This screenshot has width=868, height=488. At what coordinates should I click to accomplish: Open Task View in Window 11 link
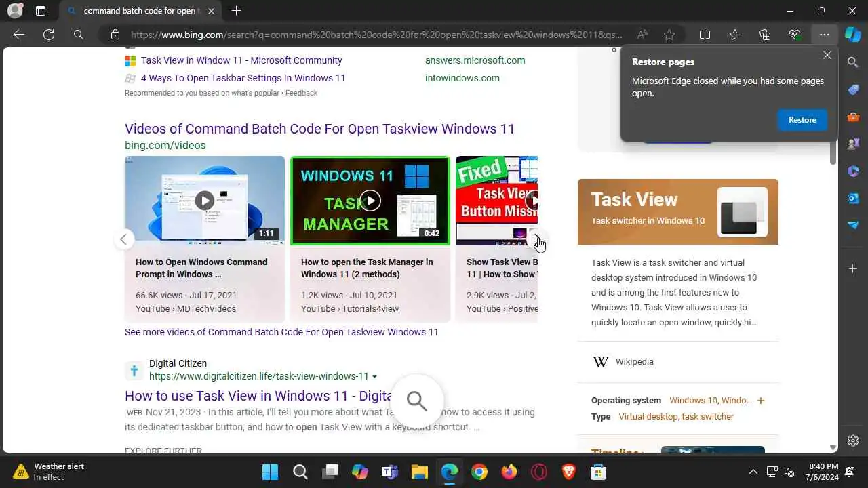[x=241, y=60]
